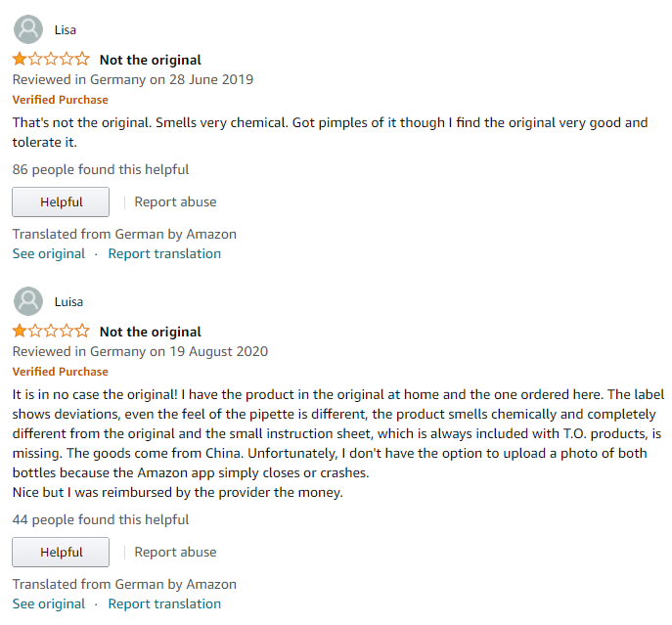This screenshot has width=672, height=625.
Task: Report abuse on Luisa's review
Action: 175,553
